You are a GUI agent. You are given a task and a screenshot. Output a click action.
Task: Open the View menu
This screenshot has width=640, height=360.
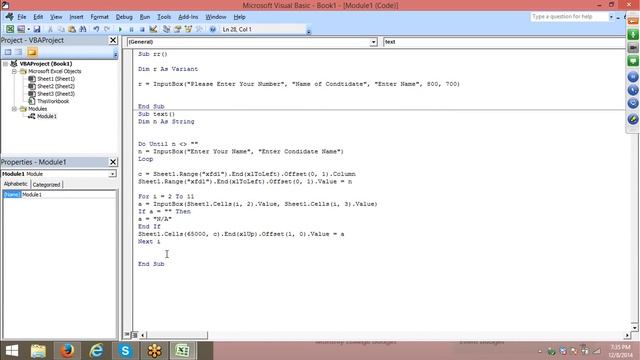coord(56,17)
